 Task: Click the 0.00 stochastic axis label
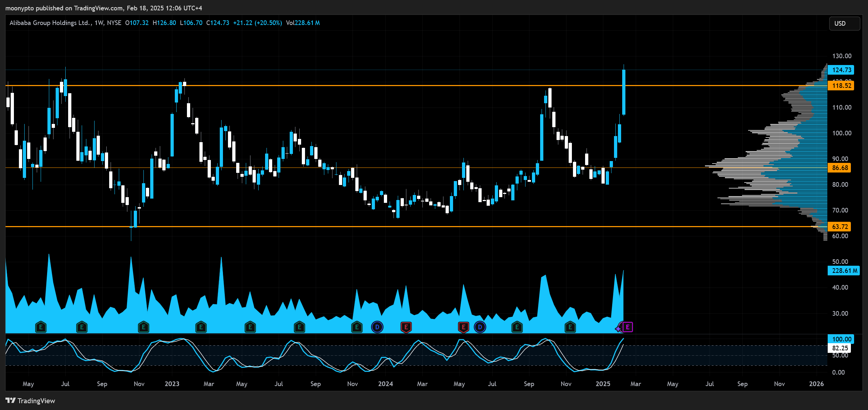pos(838,372)
